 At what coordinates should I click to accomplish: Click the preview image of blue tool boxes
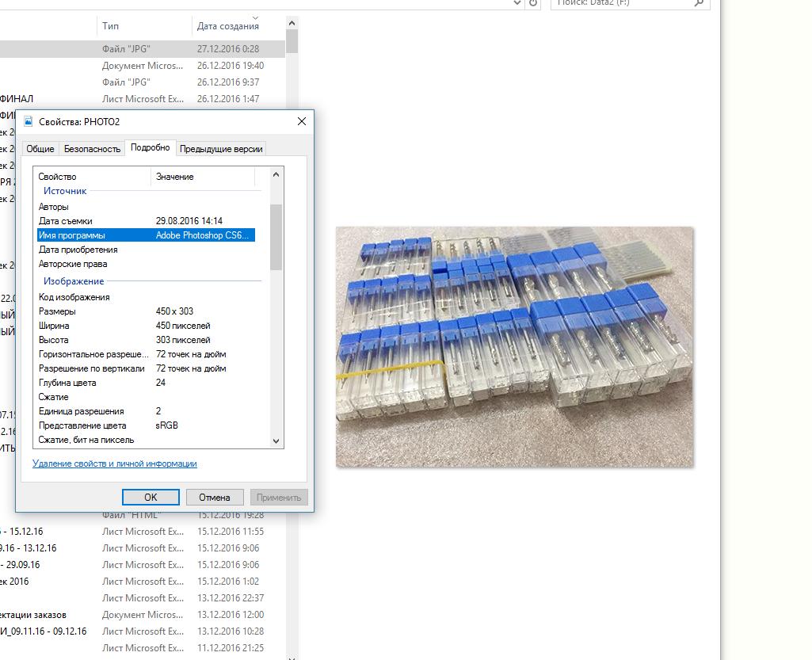pyautogui.click(x=514, y=346)
